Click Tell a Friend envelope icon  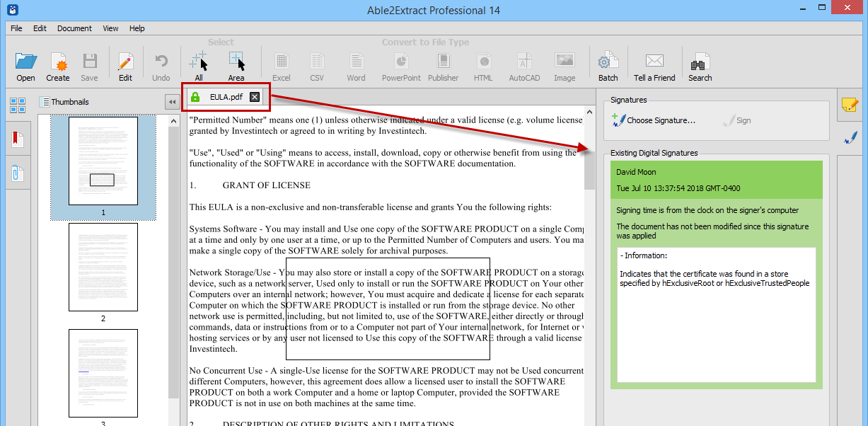click(654, 62)
